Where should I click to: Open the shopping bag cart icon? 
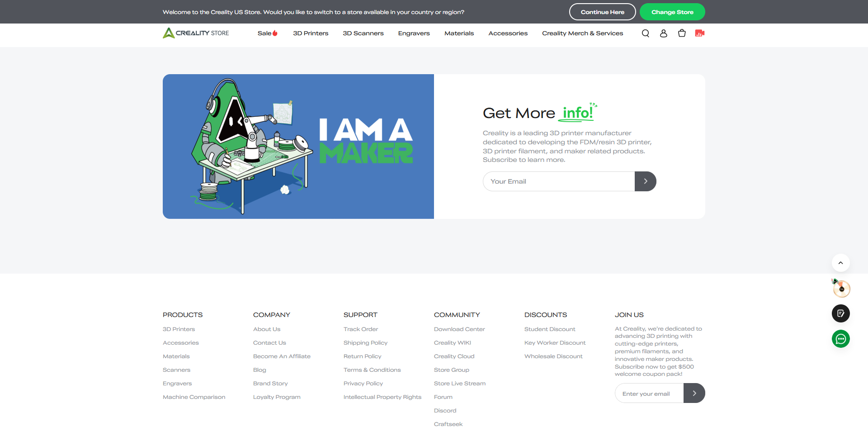(x=682, y=33)
